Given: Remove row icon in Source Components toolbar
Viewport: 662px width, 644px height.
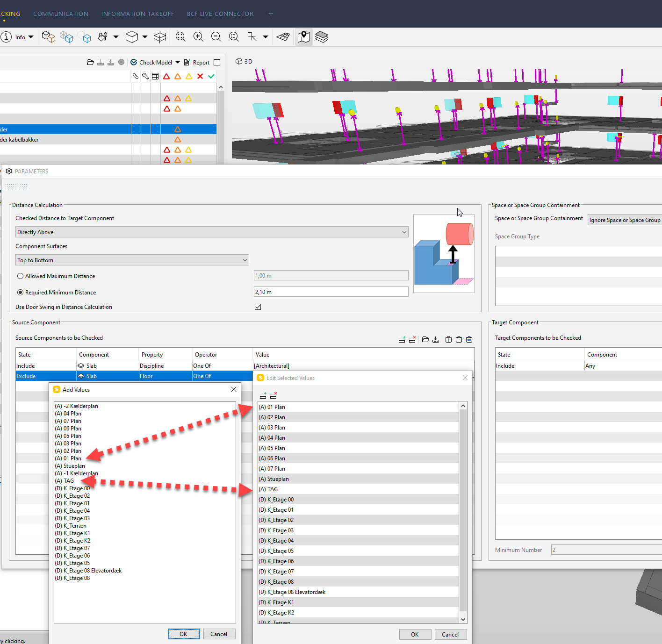Looking at the screenshot, I should pyautogui.click(x=412, y=339).
